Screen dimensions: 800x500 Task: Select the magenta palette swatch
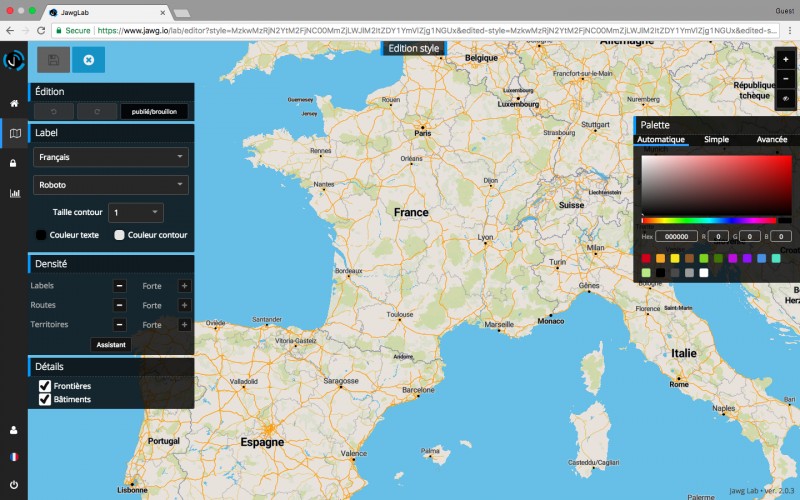coord(733,259)
